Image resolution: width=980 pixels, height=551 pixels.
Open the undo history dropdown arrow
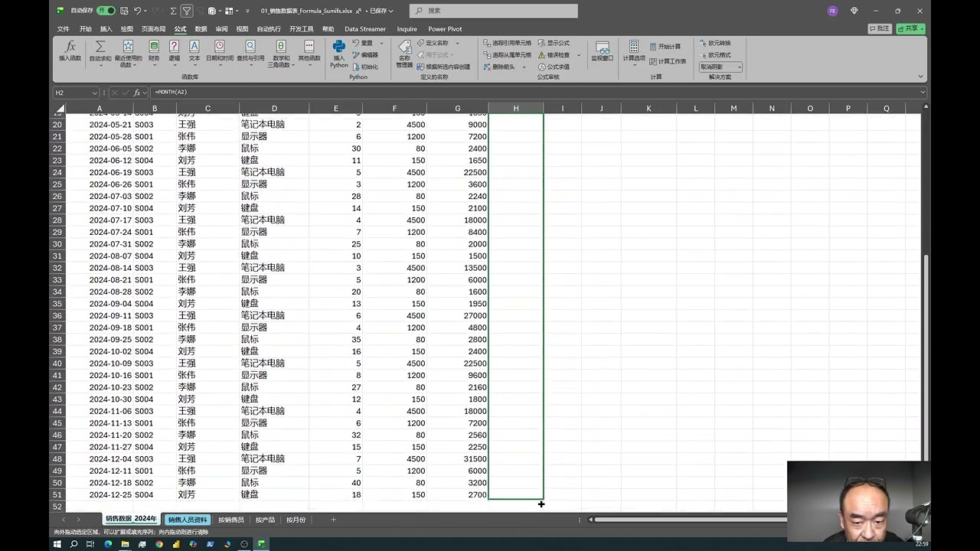[x=145, y=11]
